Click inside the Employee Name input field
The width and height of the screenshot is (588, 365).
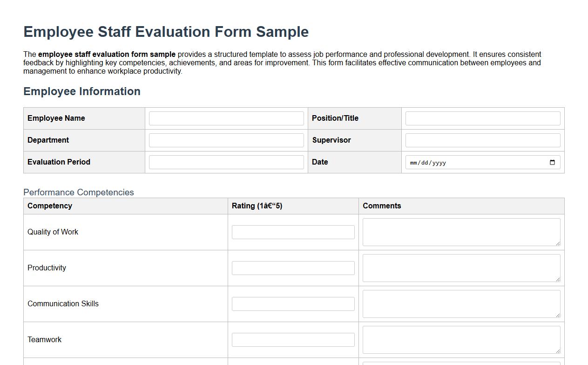226,118
